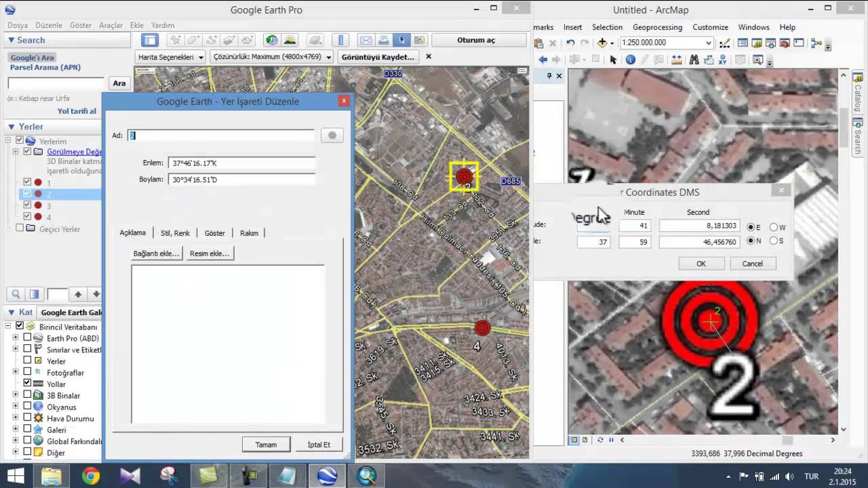Open the Çözünürlük Maximum resolution dropdown
Viewport: 868px width, 488px height.
tap(271, 57)
